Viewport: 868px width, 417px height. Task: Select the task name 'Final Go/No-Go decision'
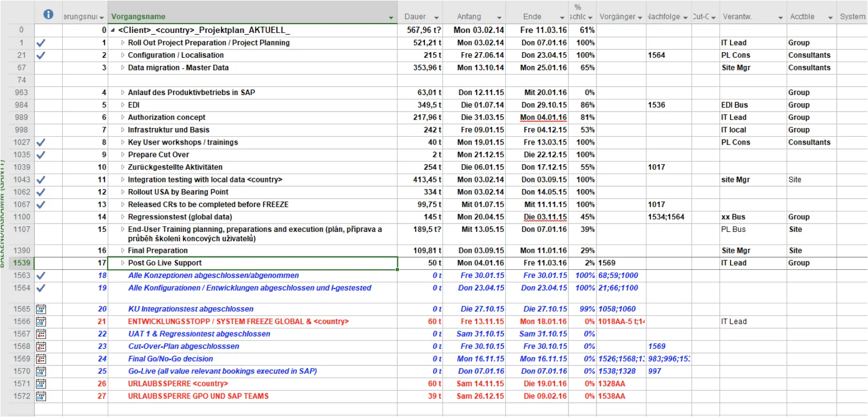170,359
